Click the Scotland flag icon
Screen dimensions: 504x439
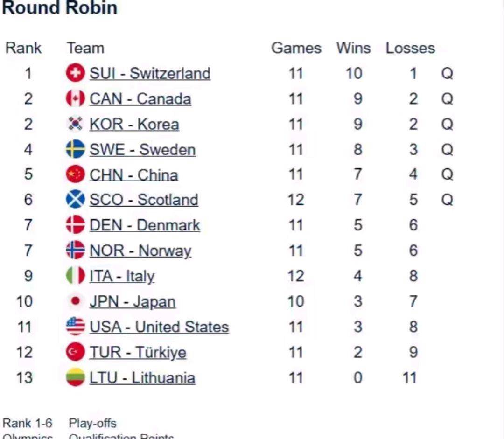[75, 200]
